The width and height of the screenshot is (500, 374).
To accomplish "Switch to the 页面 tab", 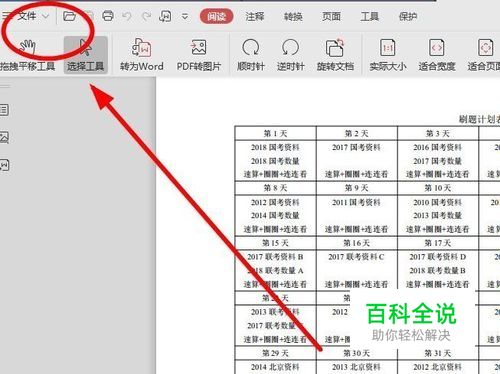I will tap(331, 16).
